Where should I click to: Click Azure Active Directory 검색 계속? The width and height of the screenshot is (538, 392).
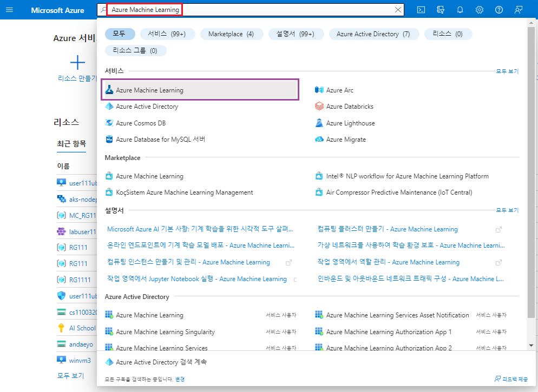click(x=156, y=362)
